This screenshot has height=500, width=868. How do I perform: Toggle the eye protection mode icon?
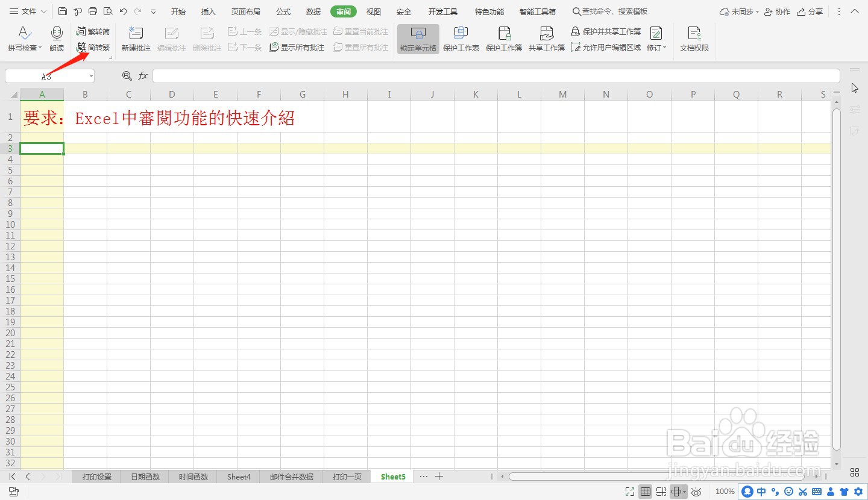coord(697,492)
